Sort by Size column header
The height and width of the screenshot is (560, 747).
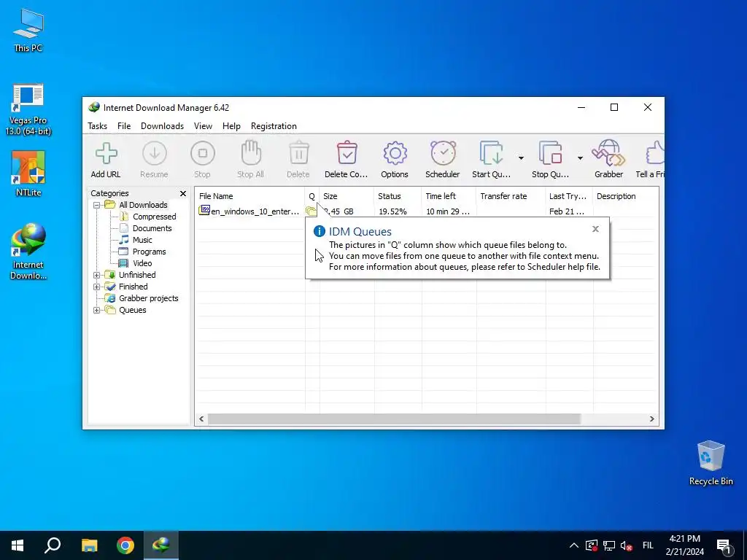(347, 196)
